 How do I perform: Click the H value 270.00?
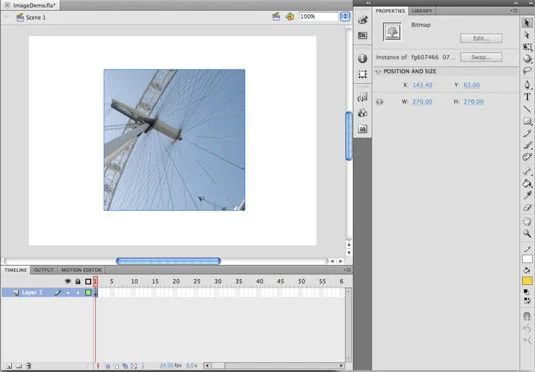(x=473, y=102)
